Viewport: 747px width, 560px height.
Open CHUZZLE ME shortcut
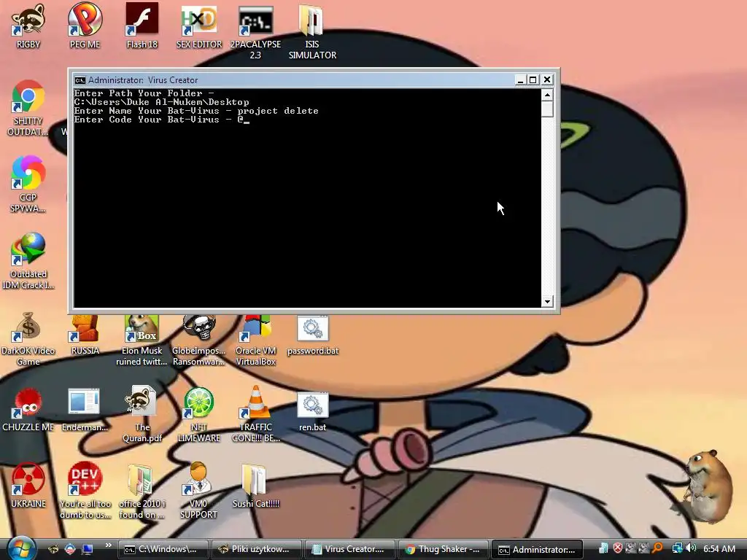(28, 410)
